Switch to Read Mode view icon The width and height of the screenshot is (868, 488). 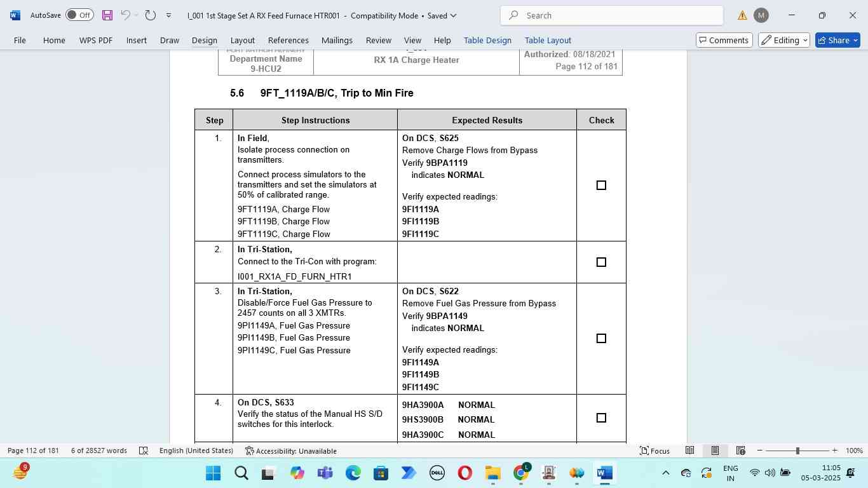click(x=689, y=451)
